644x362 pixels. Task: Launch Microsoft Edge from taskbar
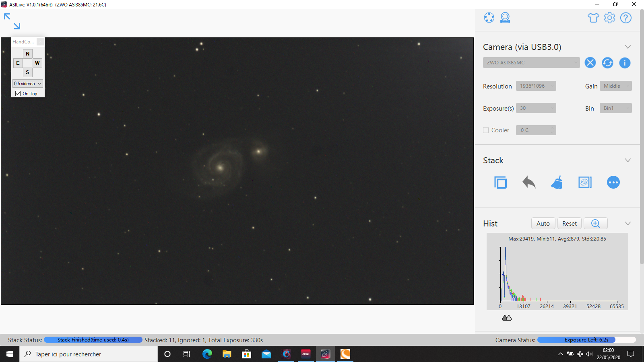click(x=207, y=354)
